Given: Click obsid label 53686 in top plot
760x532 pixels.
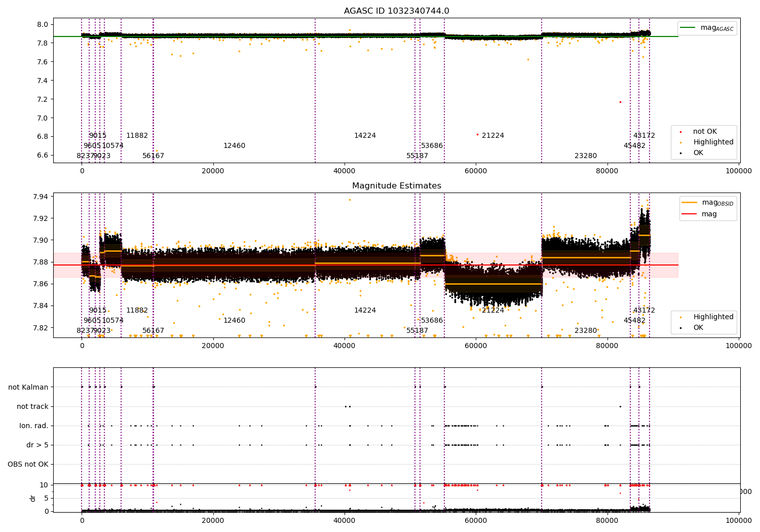Looking at the screenshot, I should tap(432, 146).
